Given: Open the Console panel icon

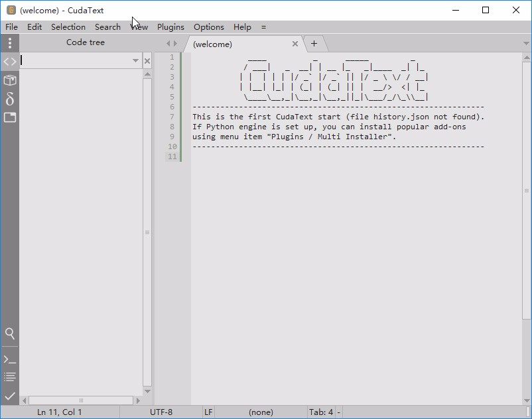Looking at the screenshot, I should click(10, 359).
